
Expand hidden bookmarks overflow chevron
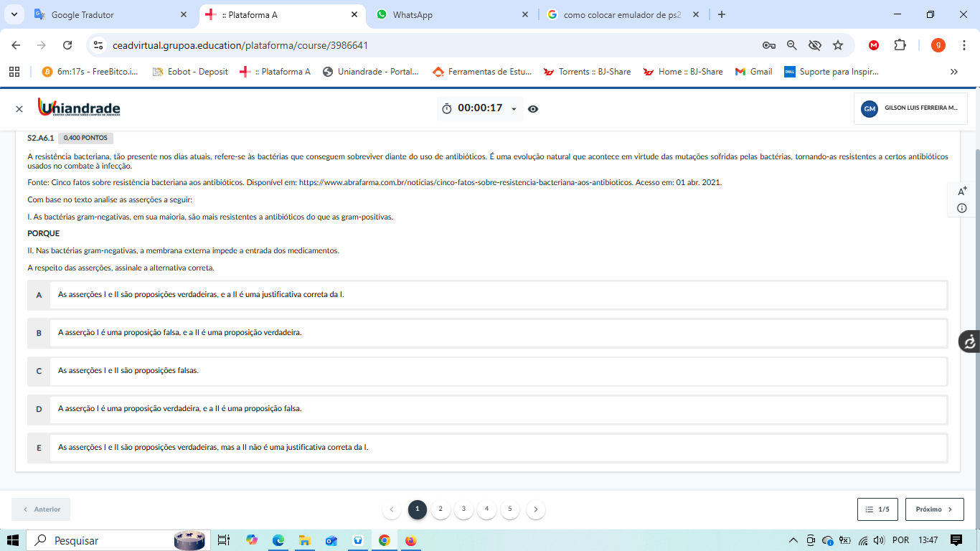pos(953,72)
